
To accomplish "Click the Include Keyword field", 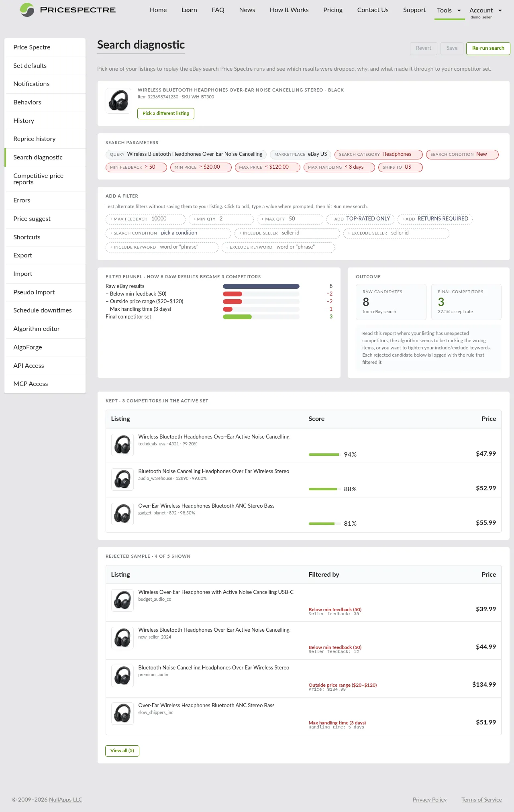I will tap(162, 247).
